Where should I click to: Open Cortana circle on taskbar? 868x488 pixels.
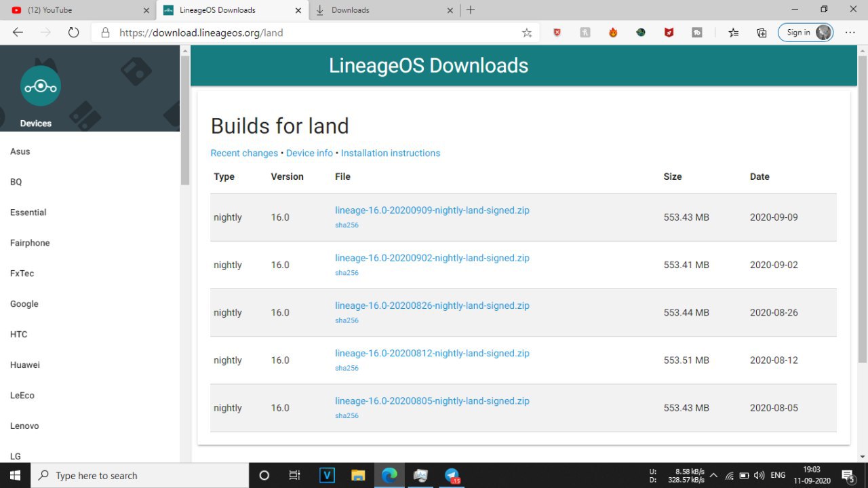click(264, 475)
